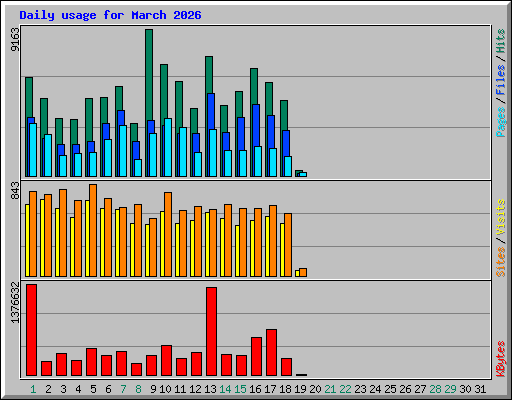Click the 9163 hits axis value
This screenshot has height=400, width=512.
(x=15, y=40)
